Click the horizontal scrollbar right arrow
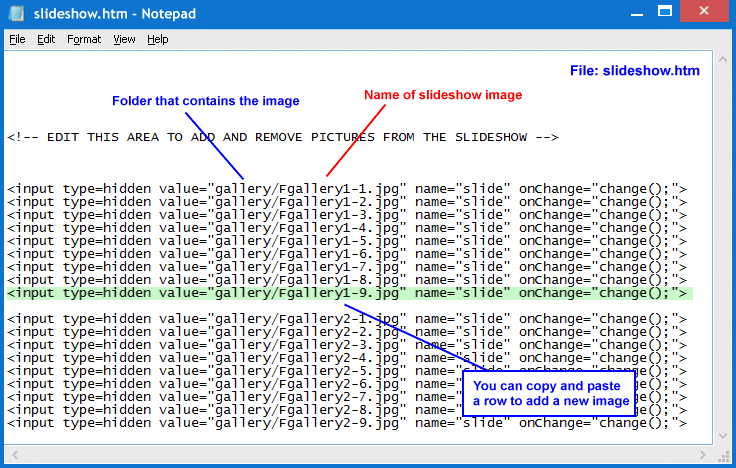Image resolution: width=736 pixels, height=468 pixels. [703, 454]
